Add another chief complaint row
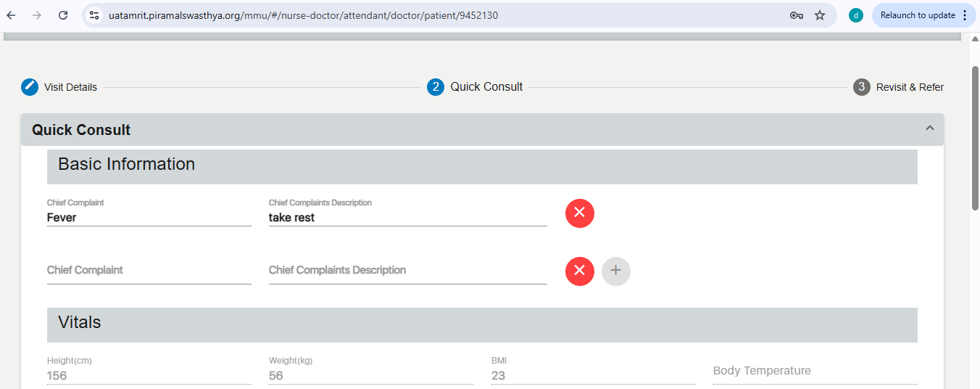 (616, 271)
